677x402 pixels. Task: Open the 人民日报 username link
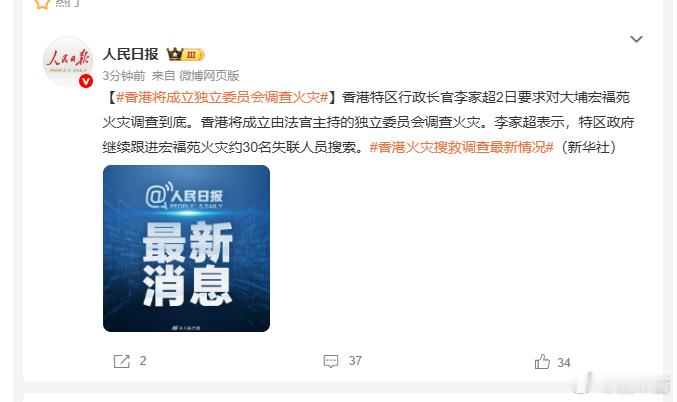(131, 54)
